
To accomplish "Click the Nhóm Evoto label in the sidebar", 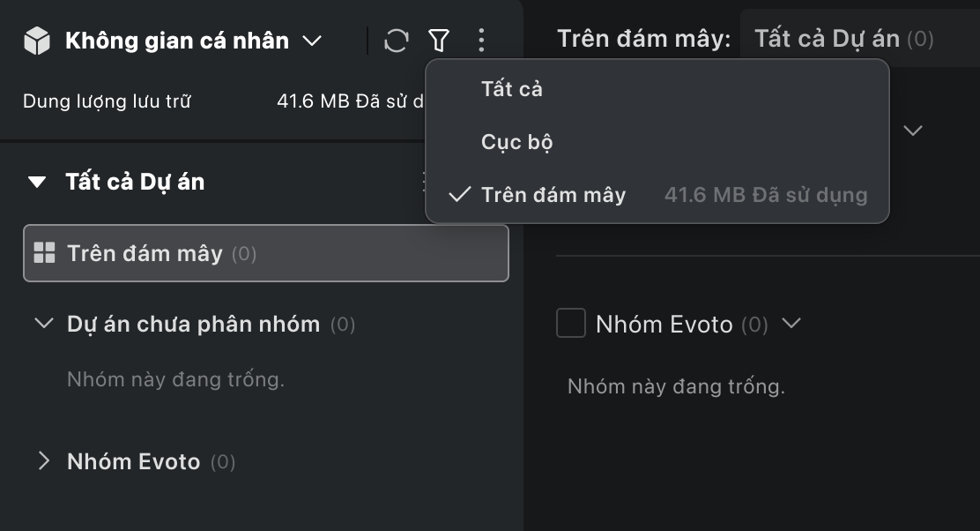I will 133,461.
